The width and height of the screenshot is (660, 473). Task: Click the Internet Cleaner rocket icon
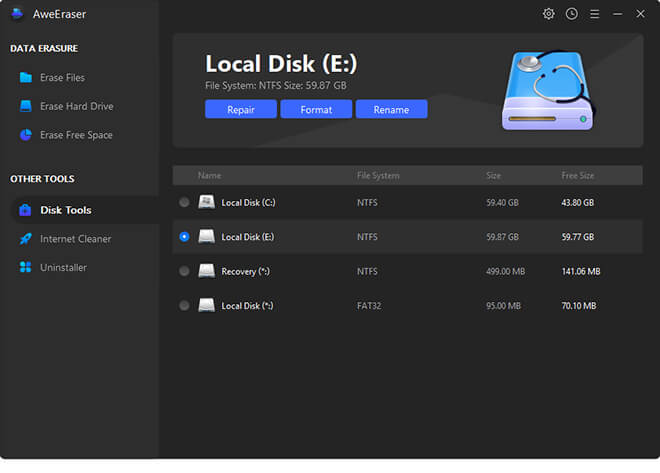26,239
